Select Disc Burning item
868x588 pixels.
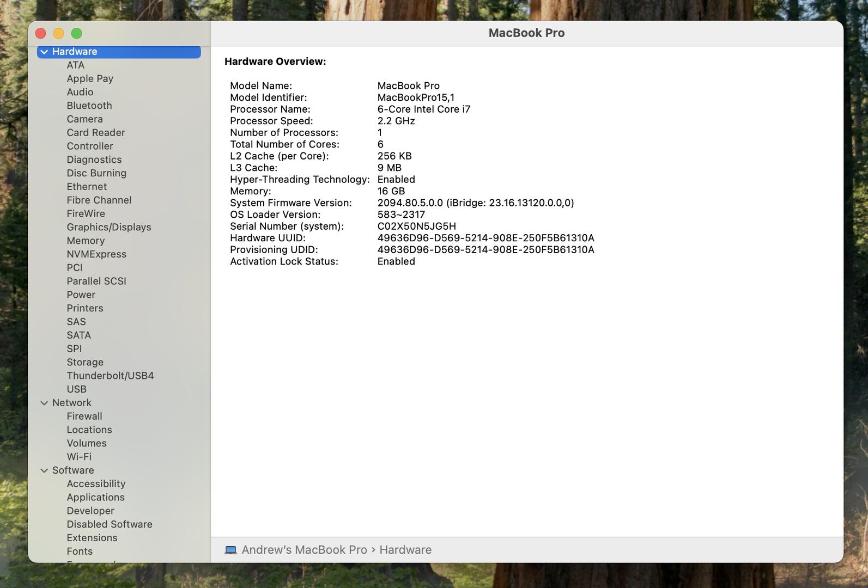click(96, 173)
